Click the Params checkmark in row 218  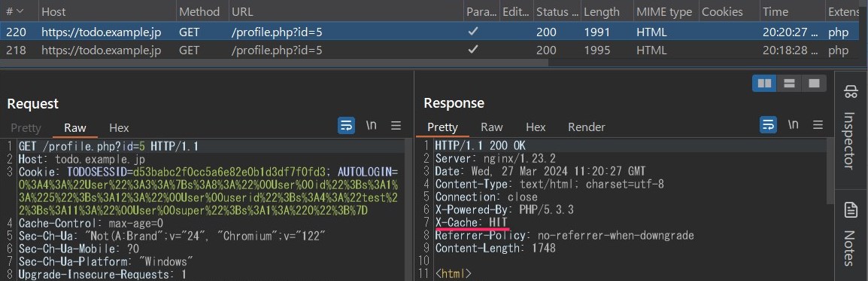pyautogui.click(x=473, y=50)
